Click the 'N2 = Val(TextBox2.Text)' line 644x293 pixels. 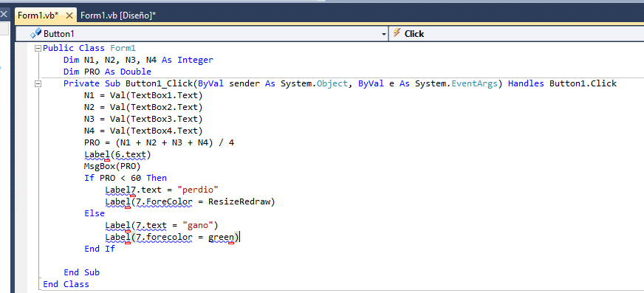click(143, 108)
